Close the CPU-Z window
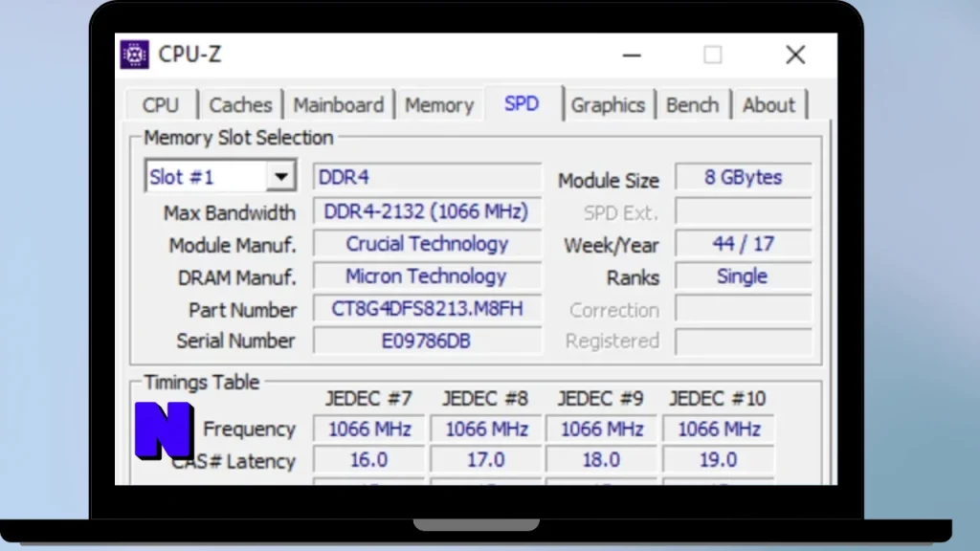The width and height of the screenshot is (980, 551). 795,55
